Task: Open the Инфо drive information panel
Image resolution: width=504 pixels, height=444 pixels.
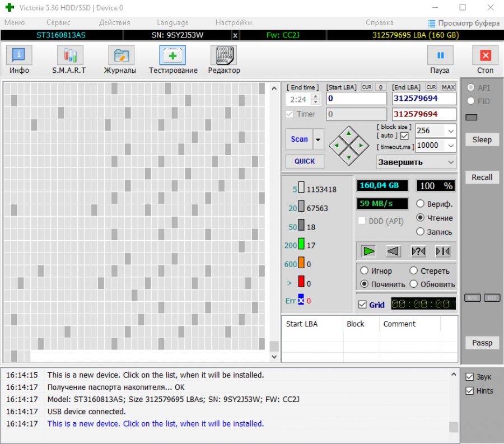Action: pyautogui.click(x=19, y=59)
